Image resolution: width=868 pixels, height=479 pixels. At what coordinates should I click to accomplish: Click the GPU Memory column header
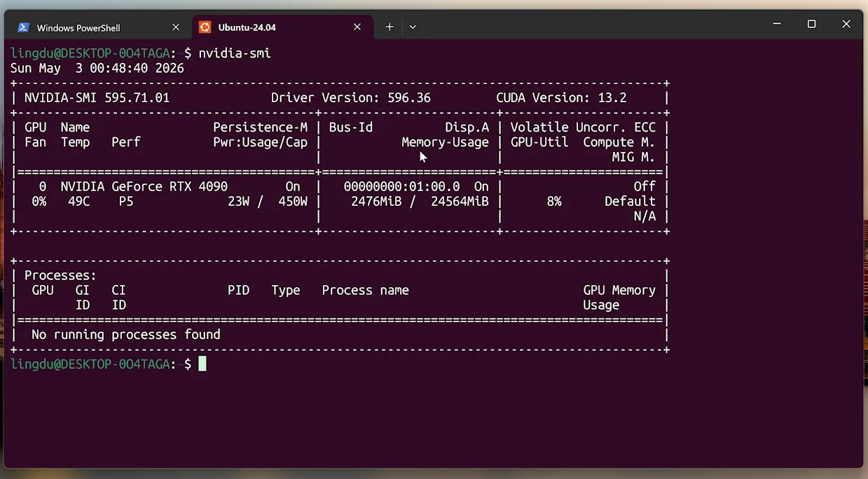(x=619, y=290)
